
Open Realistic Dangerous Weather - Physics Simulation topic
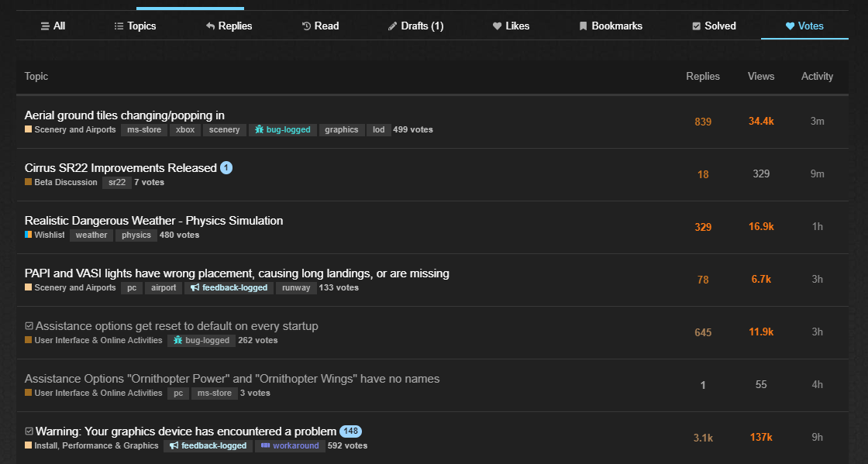point(153,221)
